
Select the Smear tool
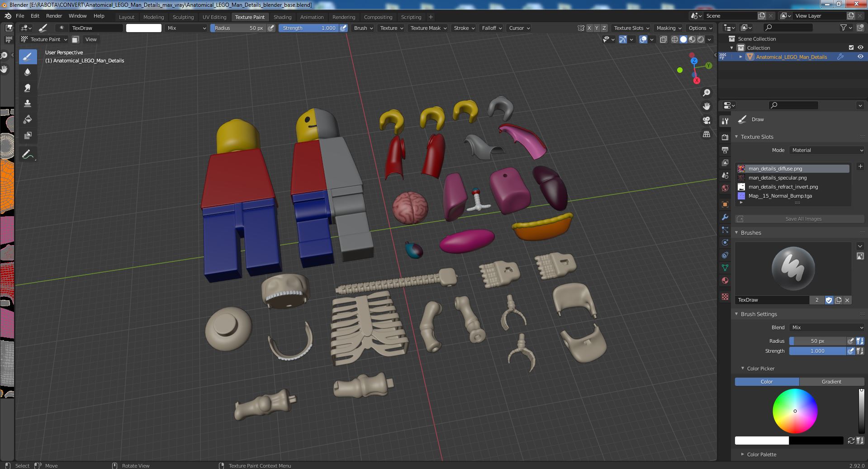coord(28,88)
